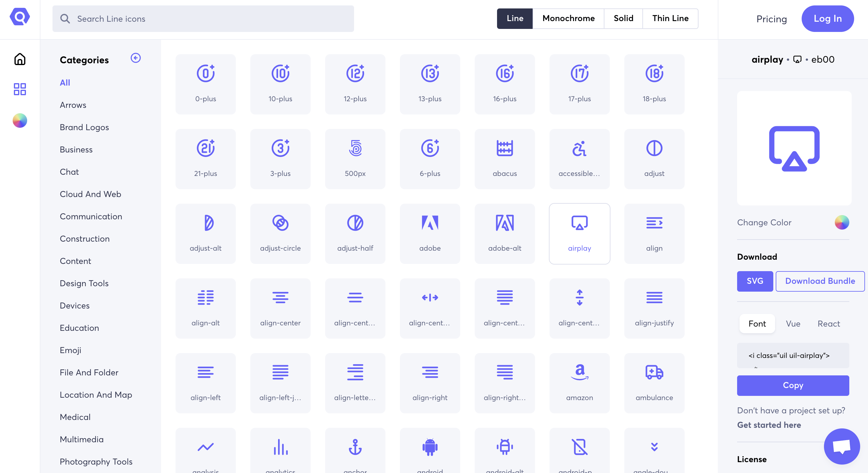Switch to the Vue code tab
868x473 pixels.
tap(793, 324)
